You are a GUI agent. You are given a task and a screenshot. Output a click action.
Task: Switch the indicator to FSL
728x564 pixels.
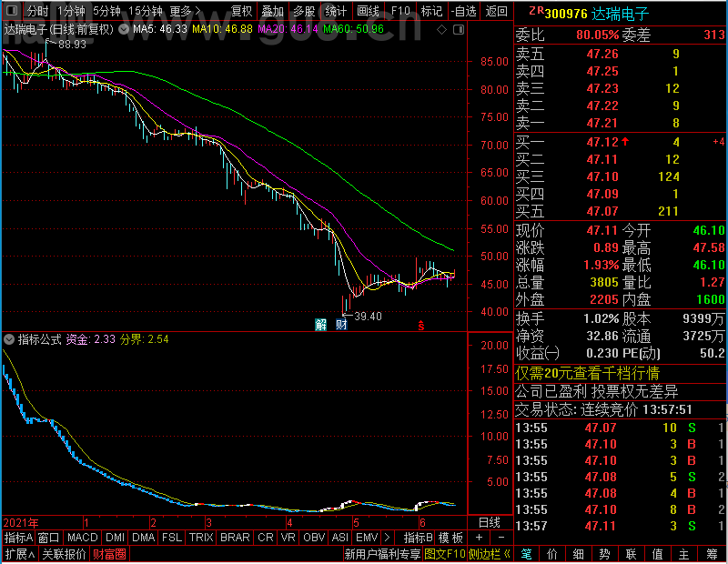[x=172, y=538]
